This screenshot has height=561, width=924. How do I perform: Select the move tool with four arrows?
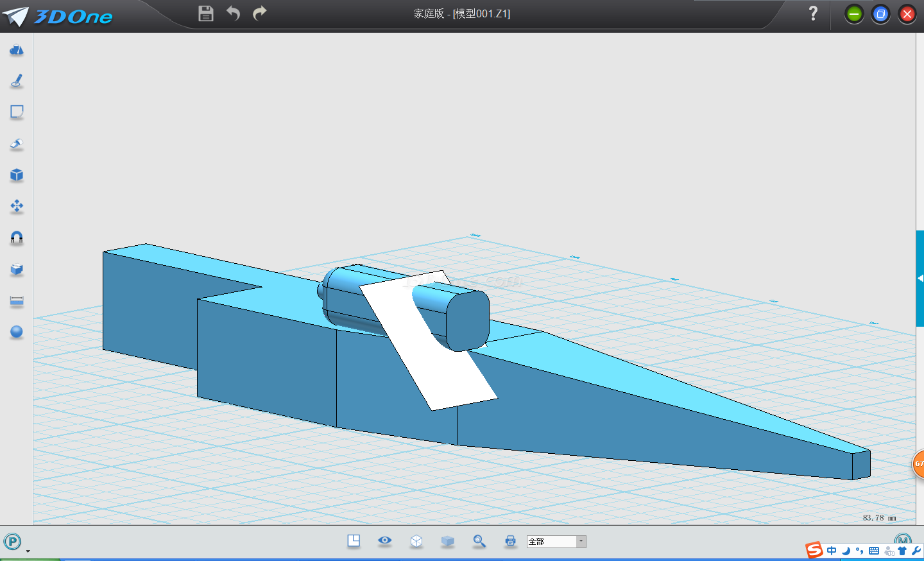click(17, 206)
